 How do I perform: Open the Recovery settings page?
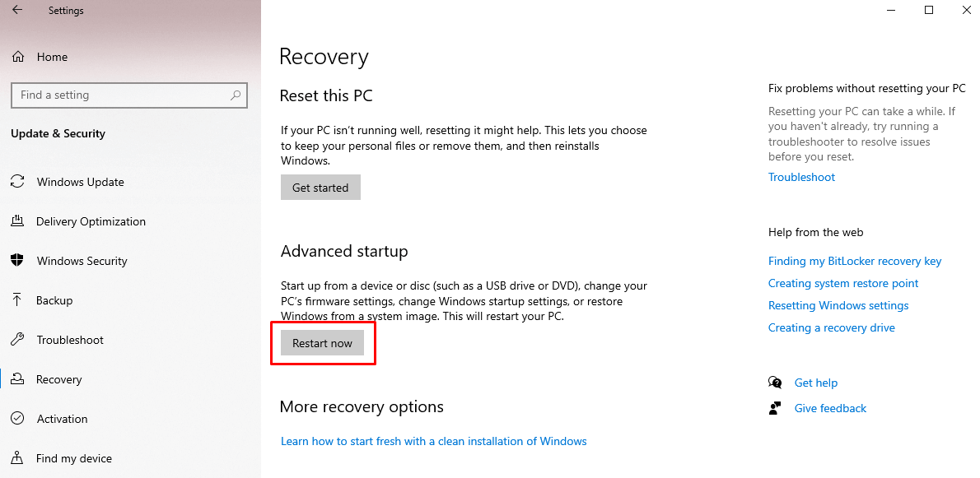coord(59,379)
